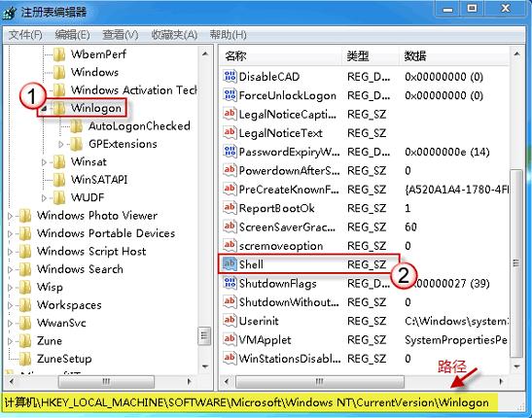Open the 查看(V) menu

point(120,35)
